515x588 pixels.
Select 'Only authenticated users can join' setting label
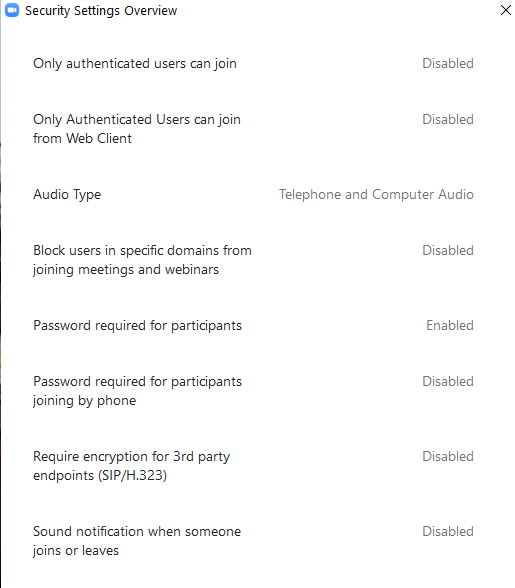(x=135, y=64)
